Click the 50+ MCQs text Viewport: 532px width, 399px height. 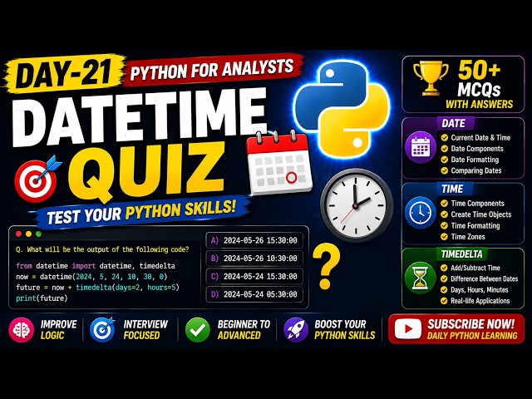click(479, 80)
